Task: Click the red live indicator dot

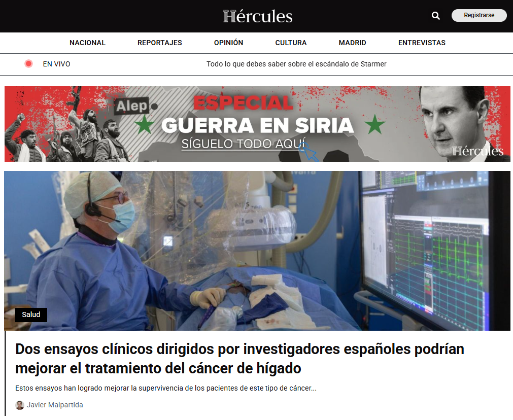Action: [28, 64]
